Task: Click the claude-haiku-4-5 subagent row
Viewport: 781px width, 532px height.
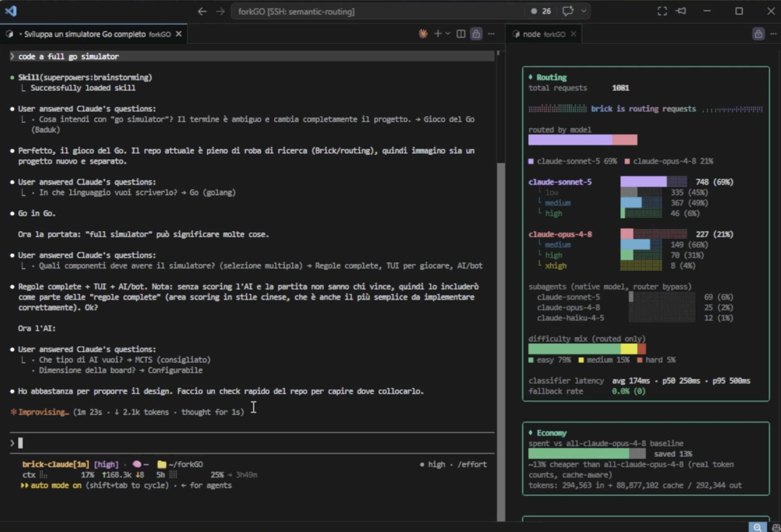Action: (x=635, y=318)
